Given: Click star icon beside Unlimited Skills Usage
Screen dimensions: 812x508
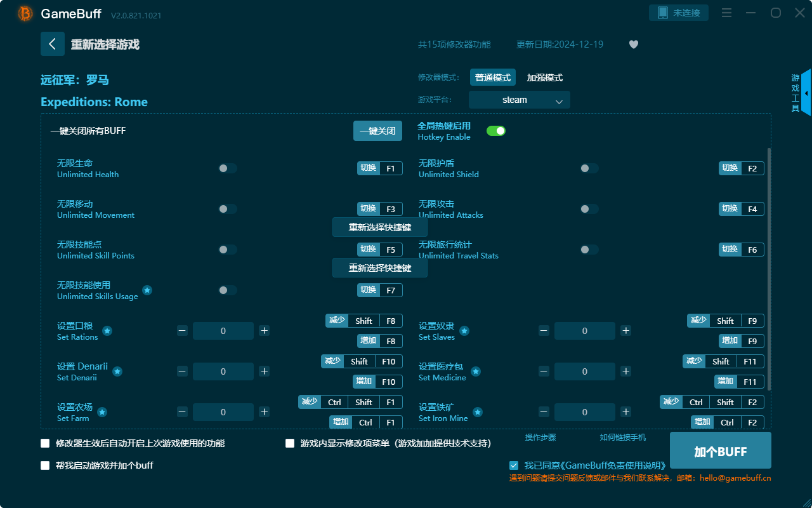Looking at the screenshot, I should point(147,290).
